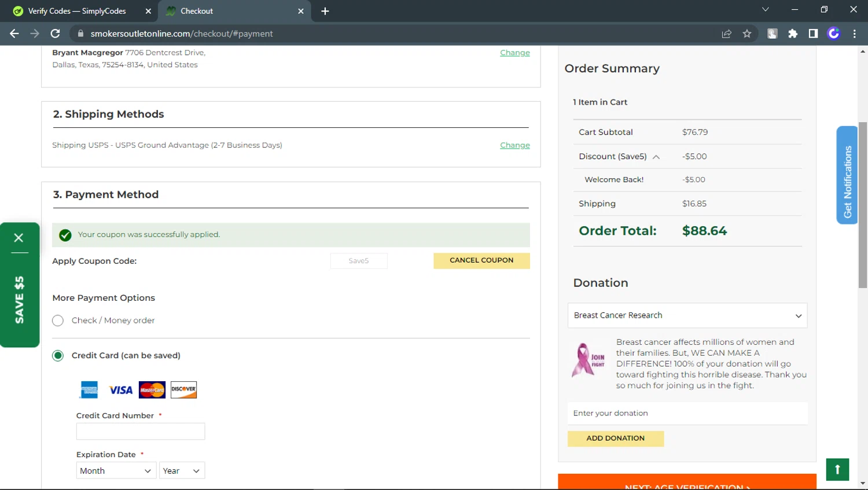The height and width of the screenshot is (490, 868).
Task: Reload the checkout page
Action: coord(56,34)
